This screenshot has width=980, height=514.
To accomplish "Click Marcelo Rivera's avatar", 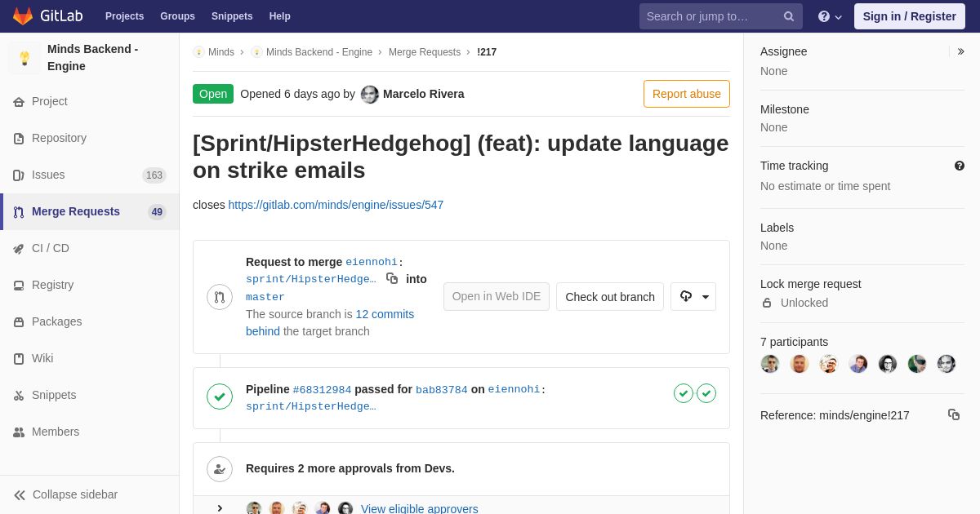I will (x=370, y=94).
